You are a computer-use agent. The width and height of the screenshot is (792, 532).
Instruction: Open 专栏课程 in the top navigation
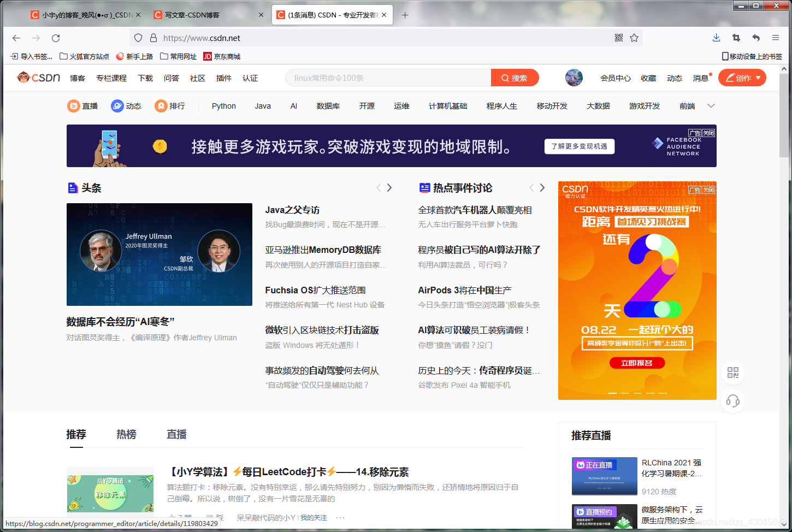111,78
